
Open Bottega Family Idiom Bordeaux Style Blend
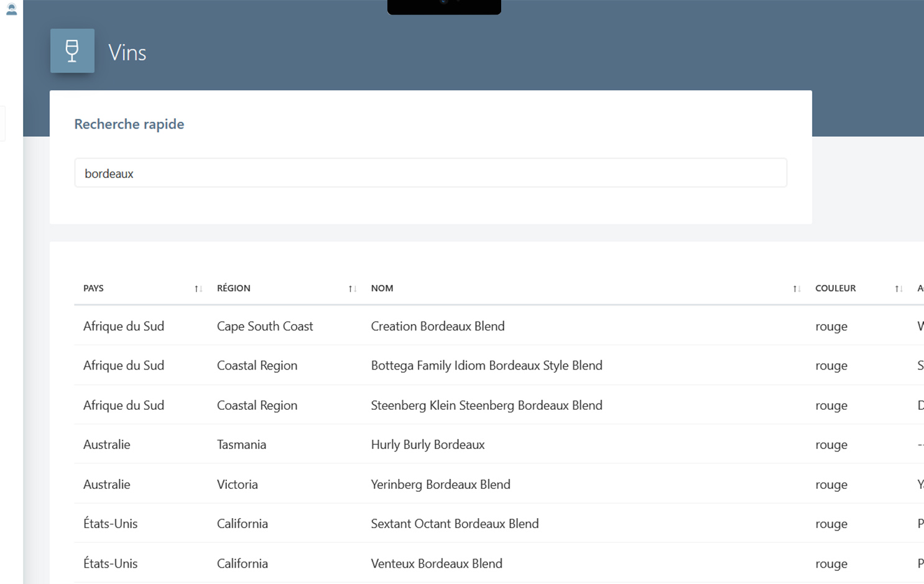click(486, 366)
